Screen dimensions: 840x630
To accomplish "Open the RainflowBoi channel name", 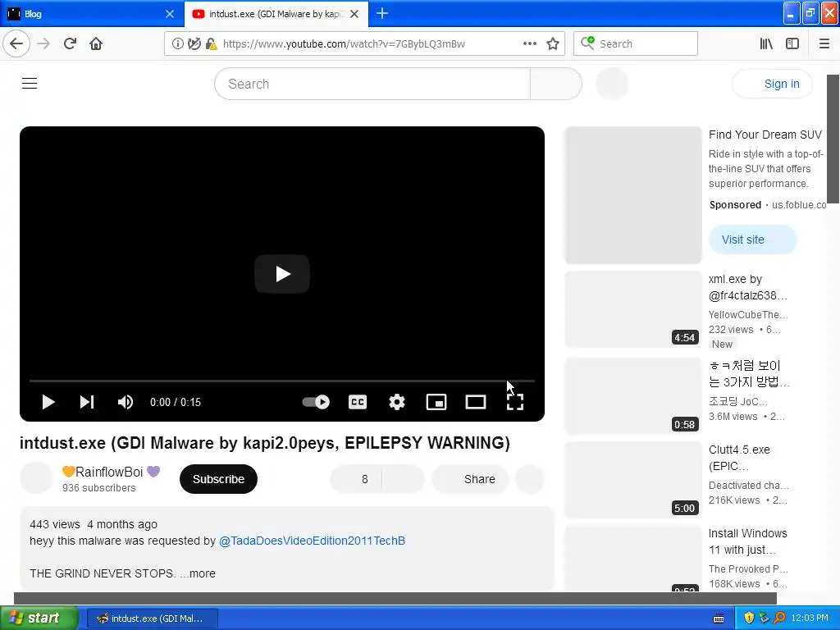I will click(x=111, y=472).
